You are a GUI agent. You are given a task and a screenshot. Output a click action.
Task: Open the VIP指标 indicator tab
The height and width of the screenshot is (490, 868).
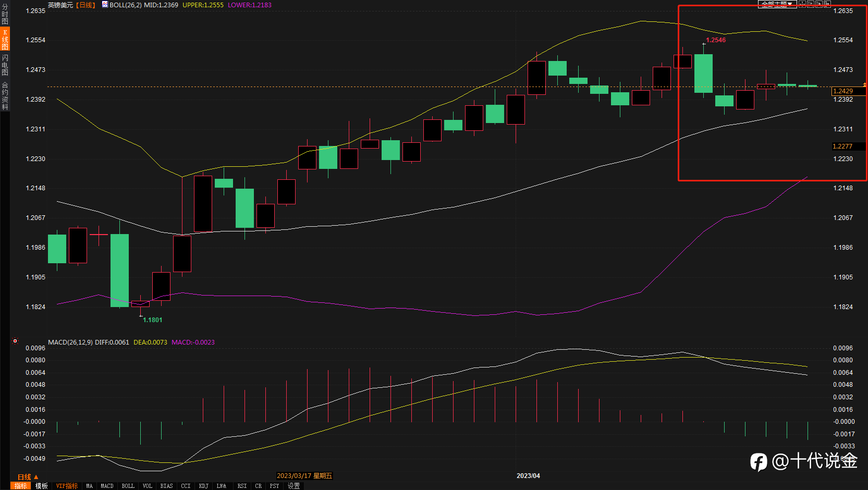(x=67, y=486)
